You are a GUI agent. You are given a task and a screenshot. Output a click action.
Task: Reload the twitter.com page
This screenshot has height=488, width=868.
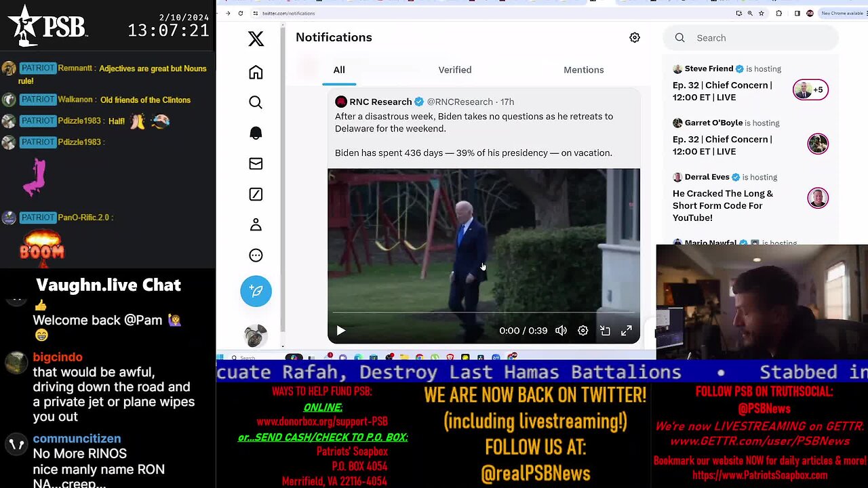(x=240, y=13)
